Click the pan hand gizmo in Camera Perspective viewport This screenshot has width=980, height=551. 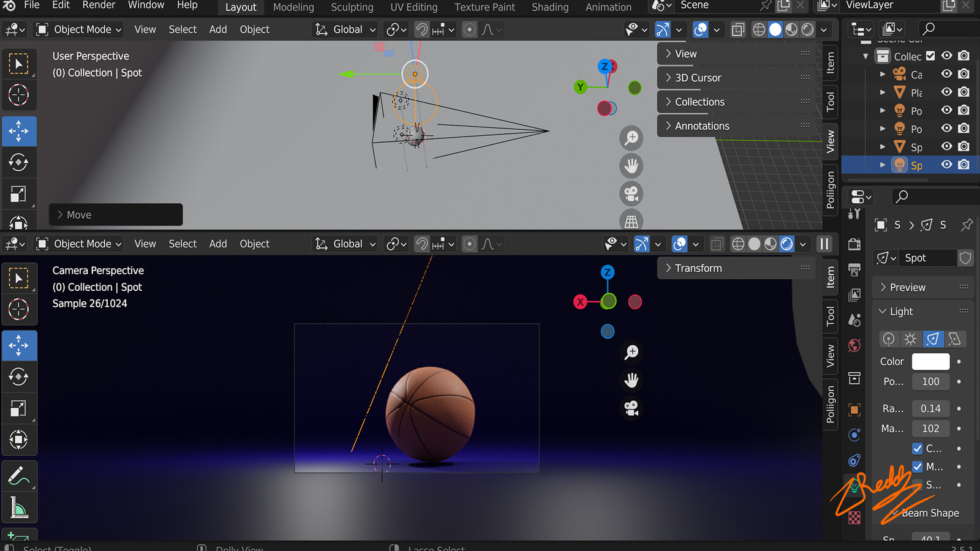pyautogui.click(x=631, y=380)
